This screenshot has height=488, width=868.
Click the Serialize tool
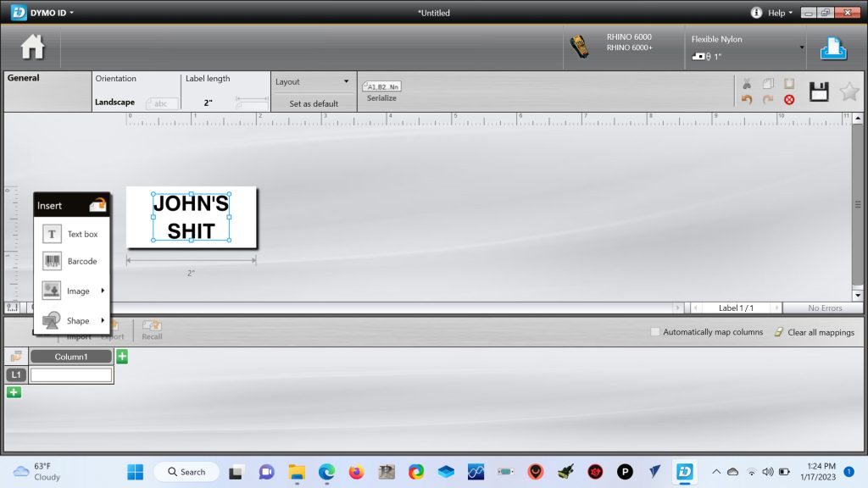[x=381, y=91]
